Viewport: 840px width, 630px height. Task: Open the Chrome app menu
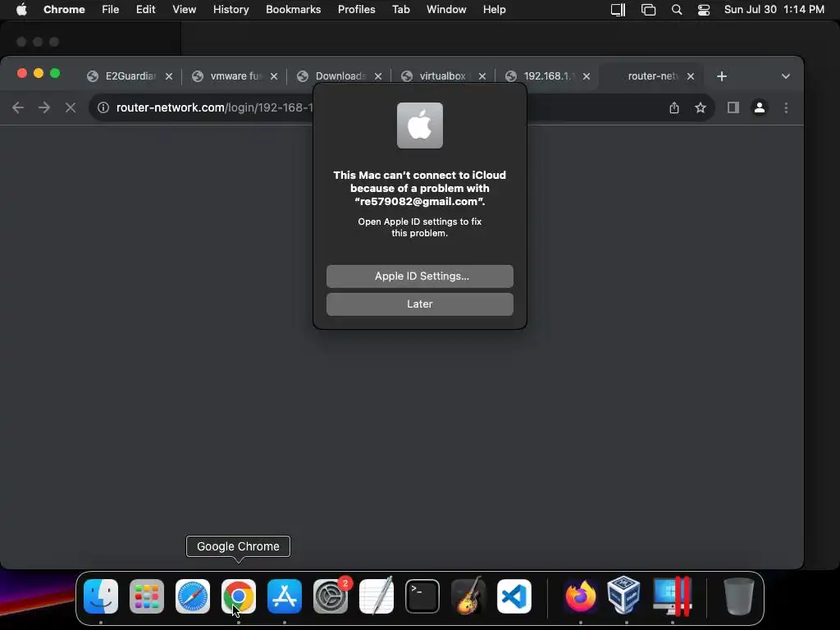[x=64, y=10]
